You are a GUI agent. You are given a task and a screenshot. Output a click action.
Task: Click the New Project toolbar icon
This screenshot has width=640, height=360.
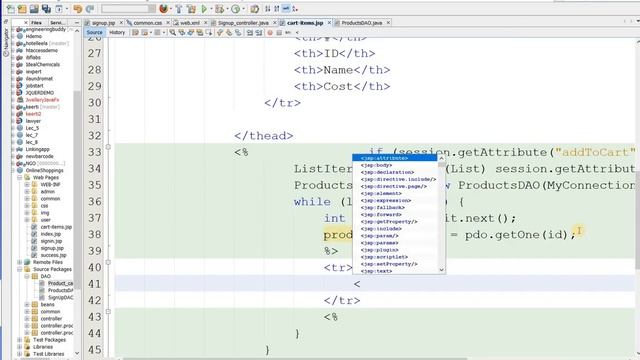coord(22,9)
